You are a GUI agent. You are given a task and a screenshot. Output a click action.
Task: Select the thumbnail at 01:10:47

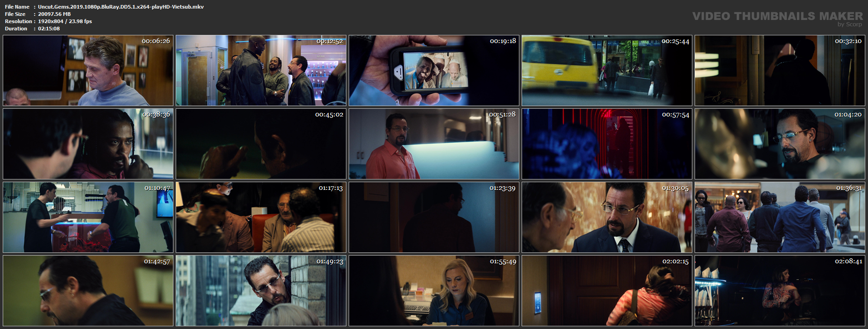[88, 218]
